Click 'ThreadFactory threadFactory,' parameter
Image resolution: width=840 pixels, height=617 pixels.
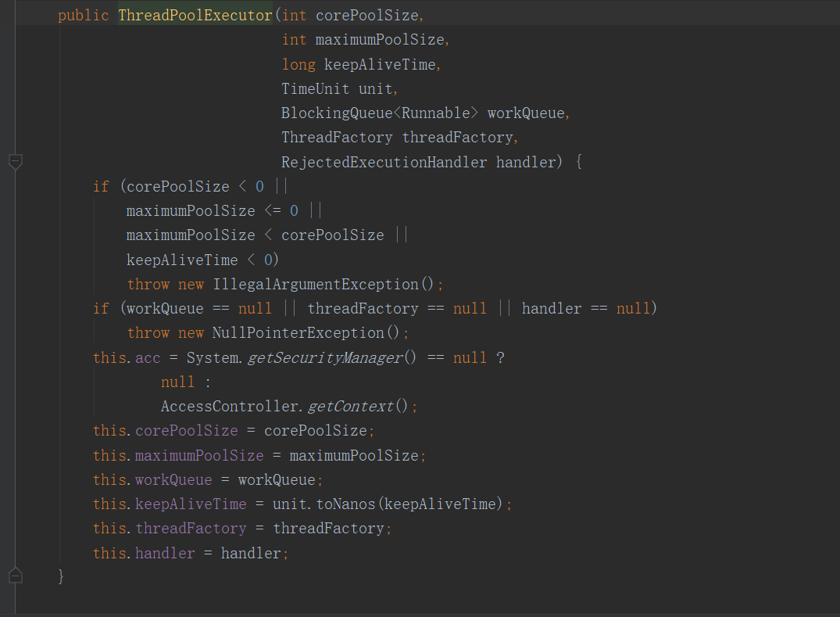coord(399,138)
